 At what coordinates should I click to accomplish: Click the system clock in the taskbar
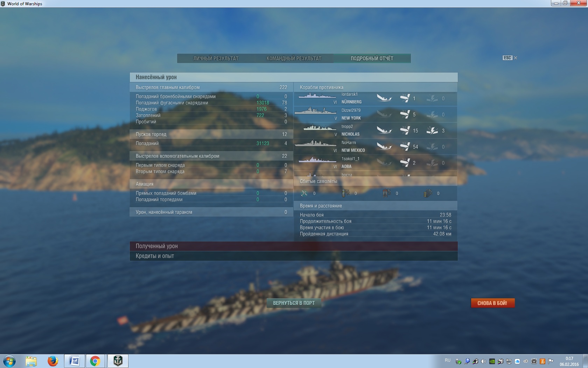pos(569,361)
